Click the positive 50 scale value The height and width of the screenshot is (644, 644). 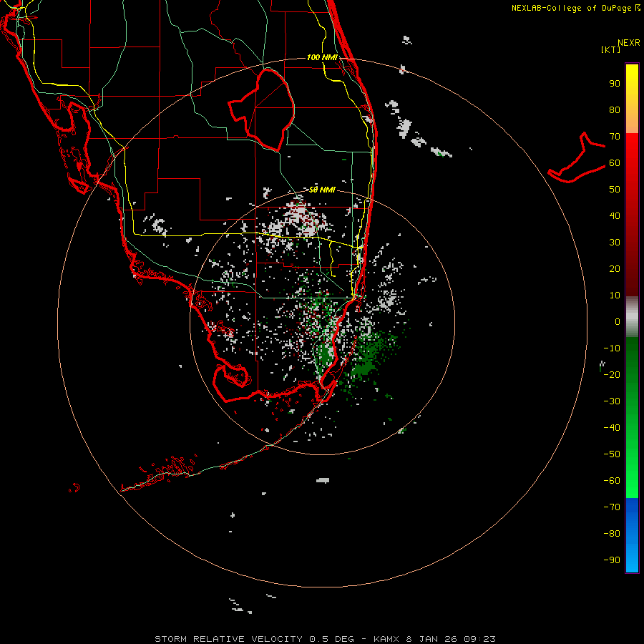pyautogui.click(x=615, y=190)
